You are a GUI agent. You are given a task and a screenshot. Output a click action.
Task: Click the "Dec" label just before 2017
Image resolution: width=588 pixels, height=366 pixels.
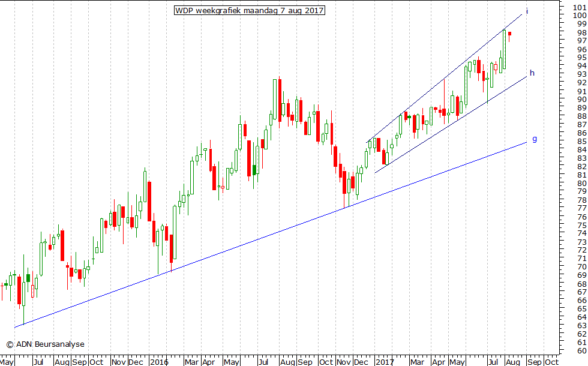(x=361, y=362)
